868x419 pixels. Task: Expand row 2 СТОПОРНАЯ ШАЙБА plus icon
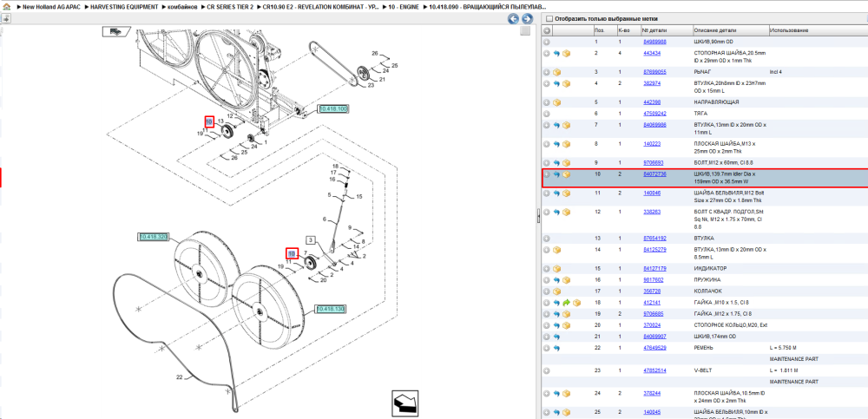pyautogui.click(x=546, y=54)
